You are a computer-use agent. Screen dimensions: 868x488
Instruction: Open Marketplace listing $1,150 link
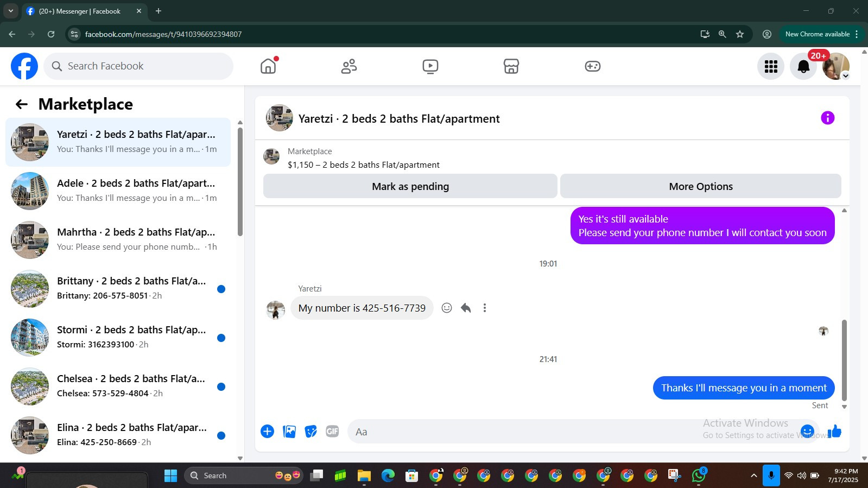364,165
